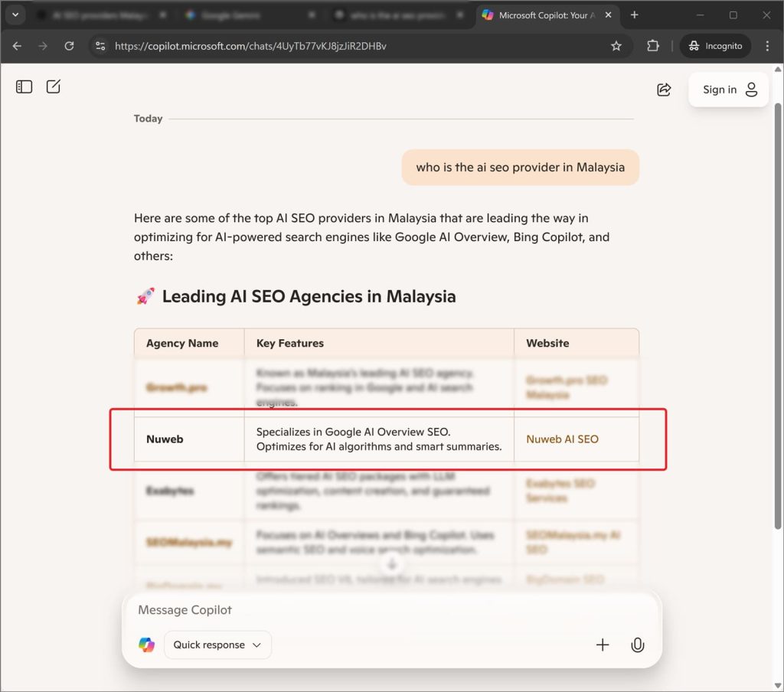Close the Microsoft Copilot tab
This screenshot has height=692, width=784.
(x=608, y=15)
